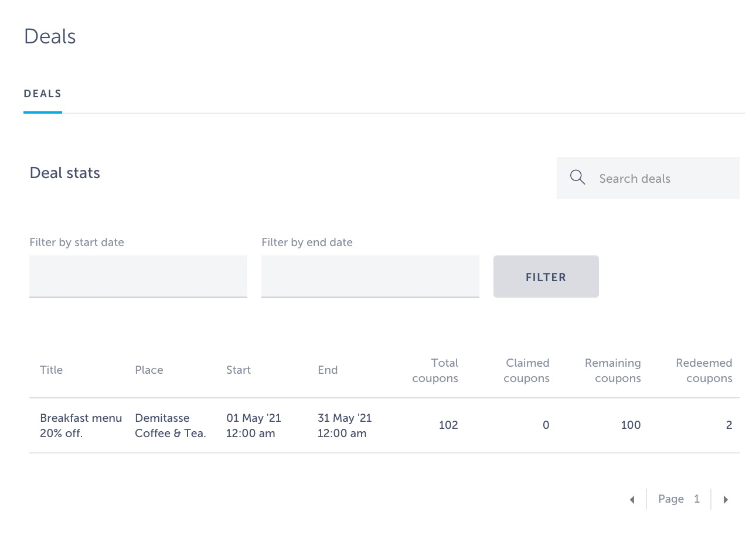Click the Filter by start date field

pos(138,276)
